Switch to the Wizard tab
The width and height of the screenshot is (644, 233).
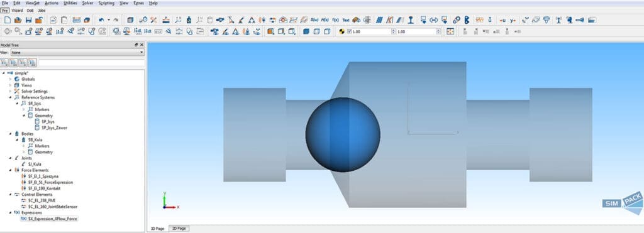[x=17, y=10]
